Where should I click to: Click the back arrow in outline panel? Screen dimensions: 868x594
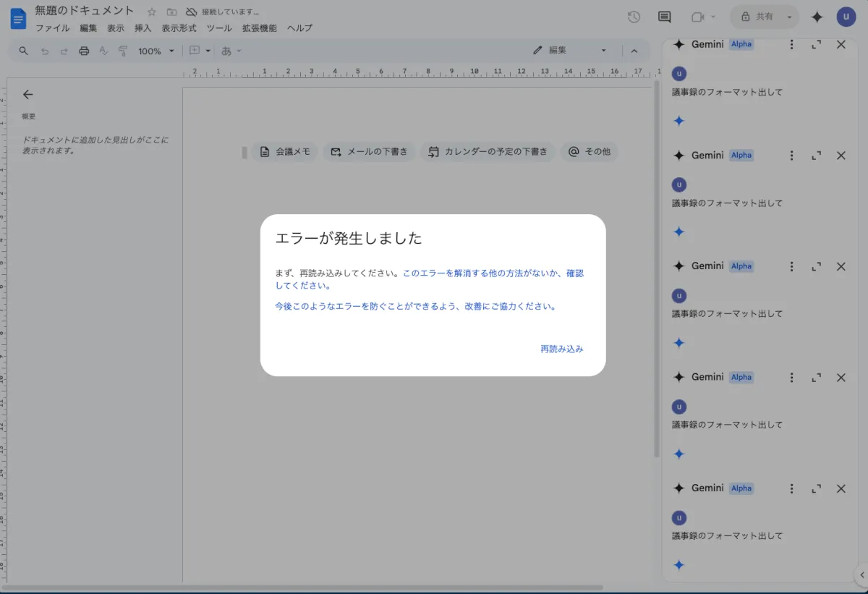pos(28,94)
